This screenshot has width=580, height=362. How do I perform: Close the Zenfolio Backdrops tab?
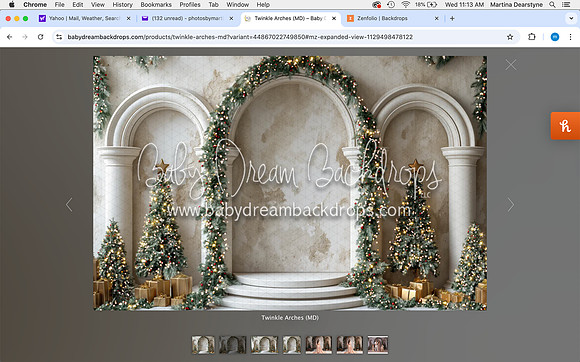(x=436, y=18)
